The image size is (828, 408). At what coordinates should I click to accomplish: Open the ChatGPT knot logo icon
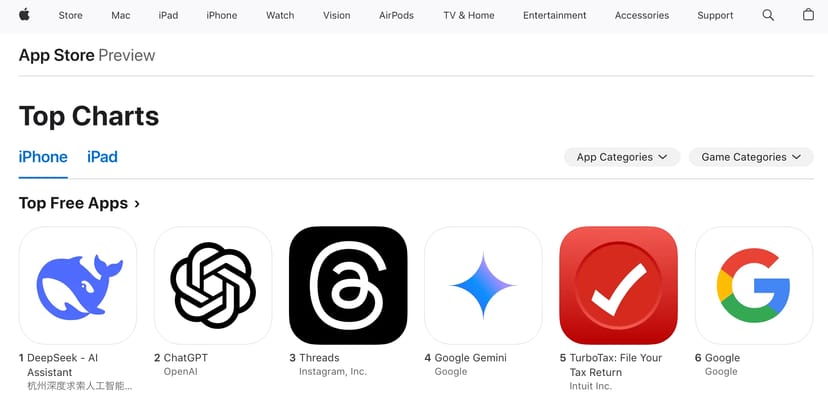(x=213, y=286)
